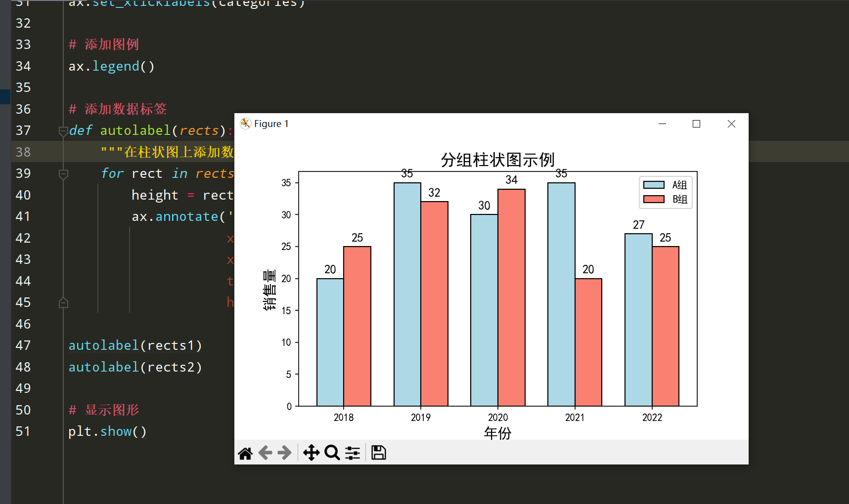The height and width of the screenshot is (504, 849).
Task: Collapse the for loop fold at line 39
Action: click(63, 174)
